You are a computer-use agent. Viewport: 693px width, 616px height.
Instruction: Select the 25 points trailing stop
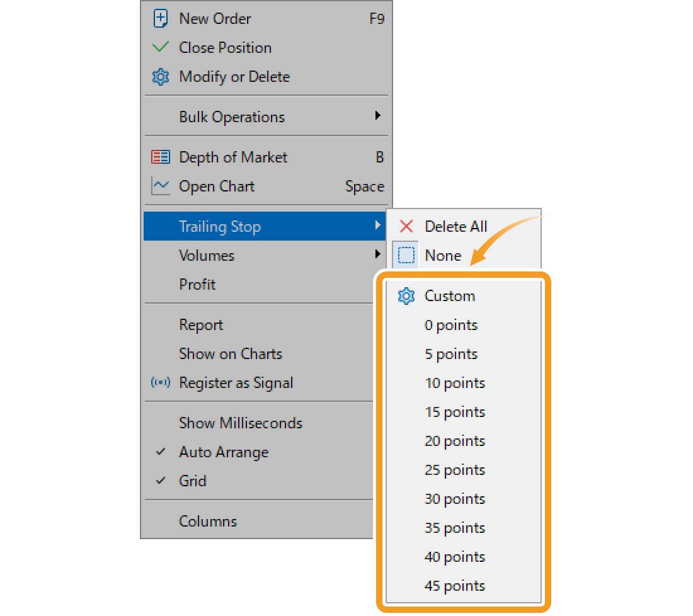pos(455,469)
